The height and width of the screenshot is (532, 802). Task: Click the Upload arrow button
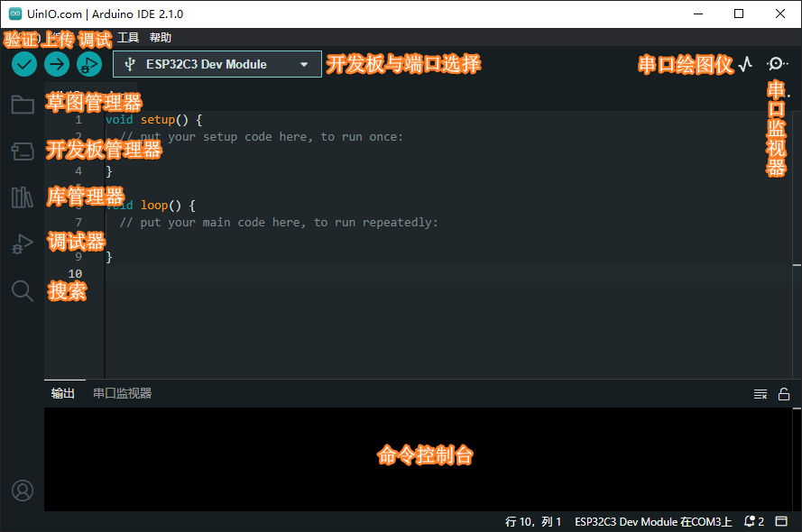pyautogui.click(x=57, y=64)
